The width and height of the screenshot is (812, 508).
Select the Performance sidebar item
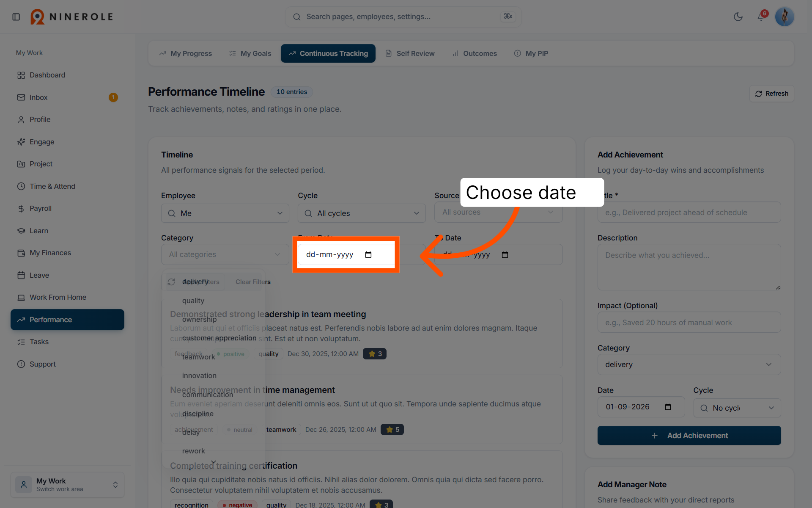pyautogui.click(x=68, y=320)
